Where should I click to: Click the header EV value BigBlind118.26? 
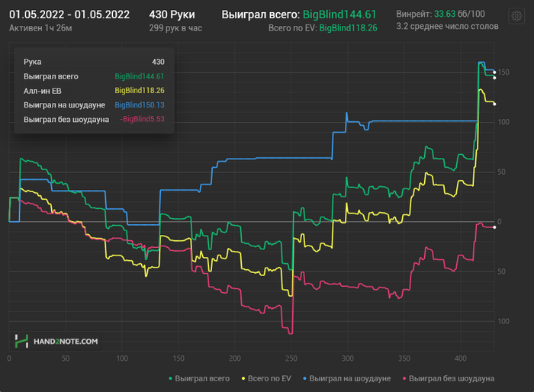pyautogui.click(x=348, y=28)
